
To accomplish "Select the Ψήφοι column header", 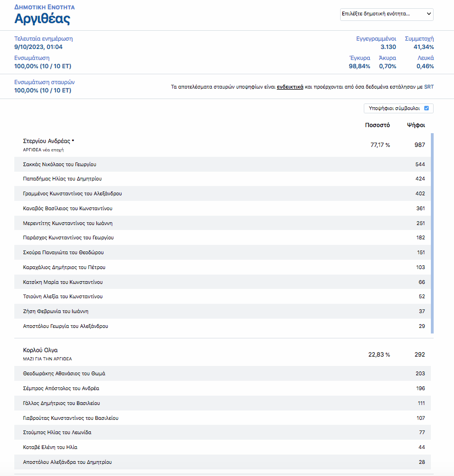I will pos(415,125).
